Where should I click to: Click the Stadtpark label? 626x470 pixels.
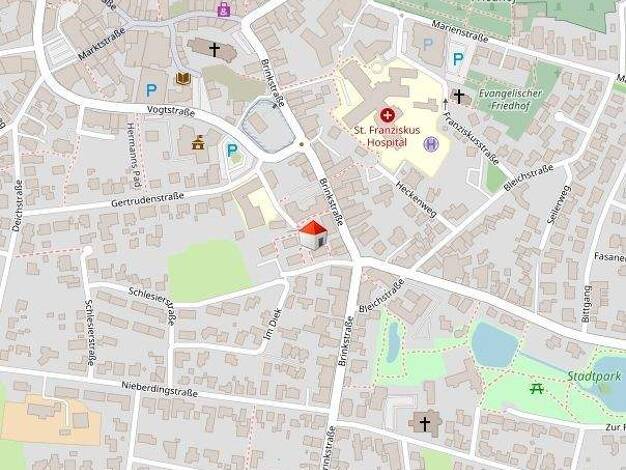(x=594, y=376)
